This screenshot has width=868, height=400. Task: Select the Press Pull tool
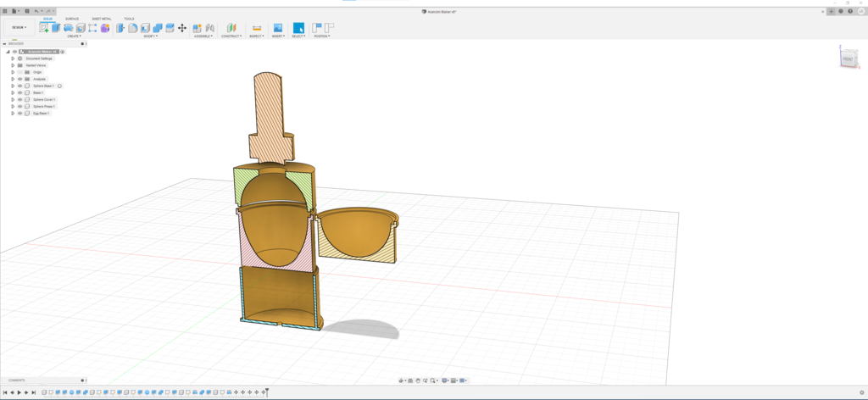click(x=120, y=28)
